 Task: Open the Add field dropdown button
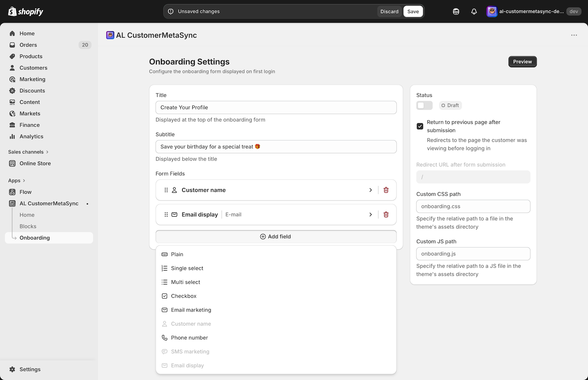click(x=276, y=237)
